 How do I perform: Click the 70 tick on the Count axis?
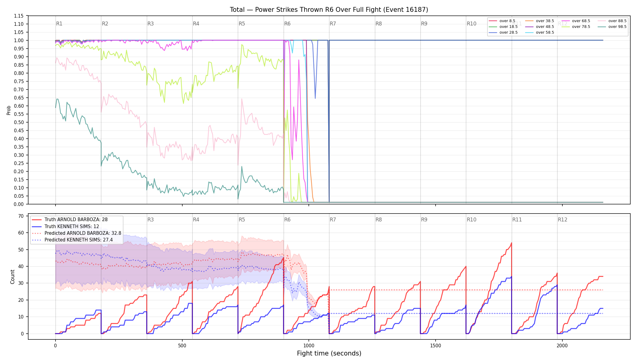21,216
